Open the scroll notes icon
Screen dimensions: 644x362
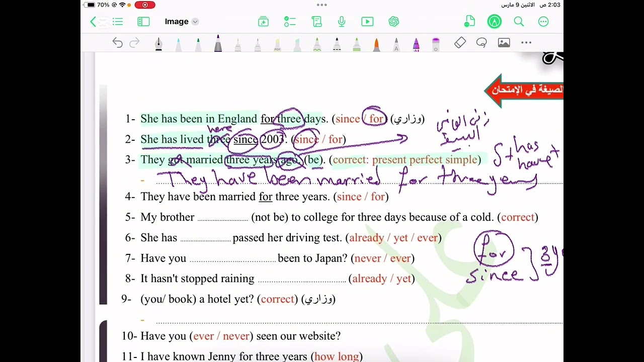tap(316, 22)
